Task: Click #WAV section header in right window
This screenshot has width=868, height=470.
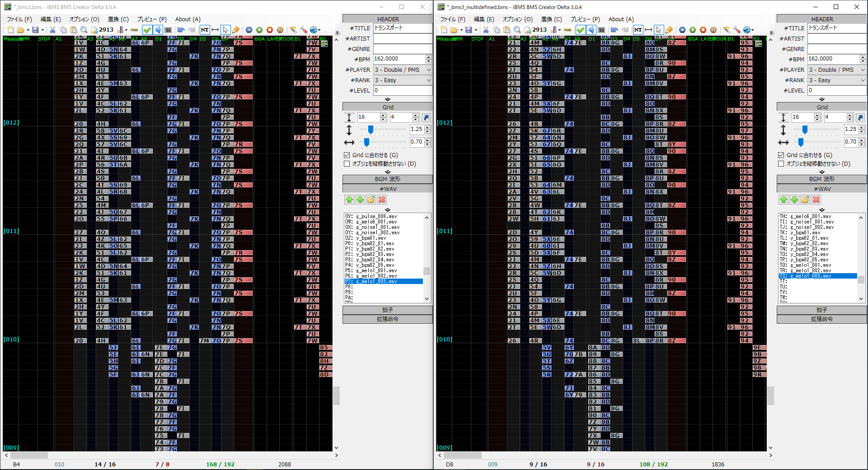Action: pos(822,189)
